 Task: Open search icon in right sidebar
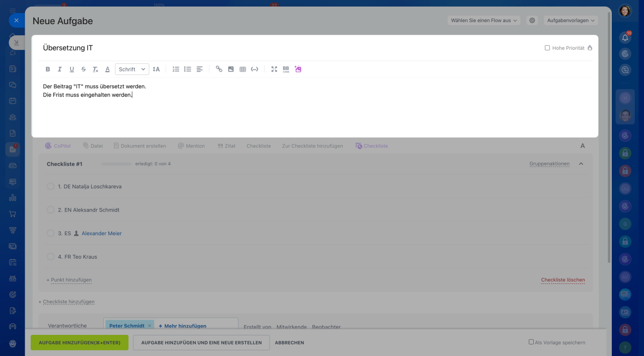625,70
